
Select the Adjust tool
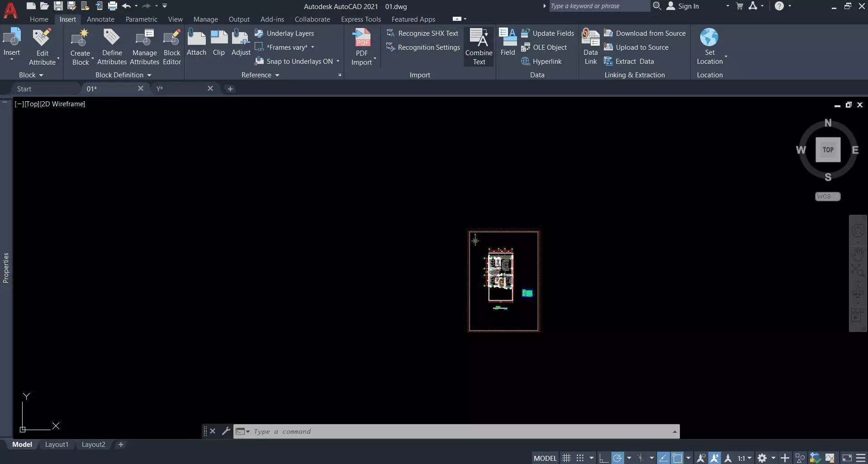[241, 42]
